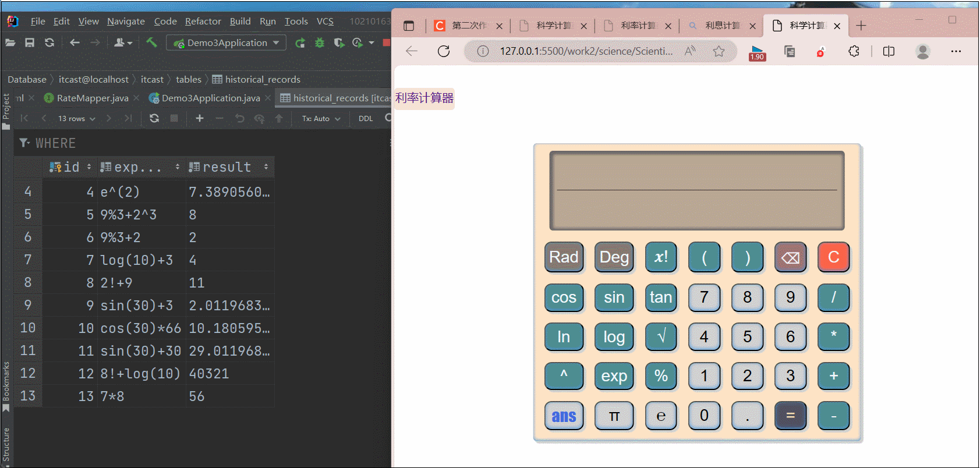This screenshot has width=980, height=468.
Task: Follow the 利率计算器 link
Action: (424, 98)
